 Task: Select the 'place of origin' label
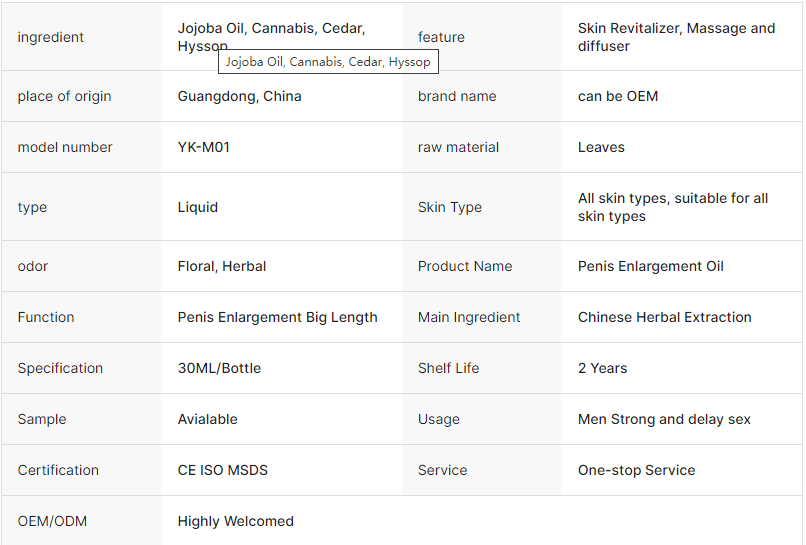[x=64, y=96]
